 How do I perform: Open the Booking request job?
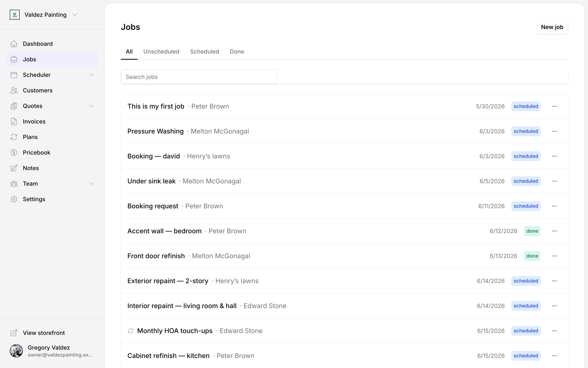[x=345, y=206]
